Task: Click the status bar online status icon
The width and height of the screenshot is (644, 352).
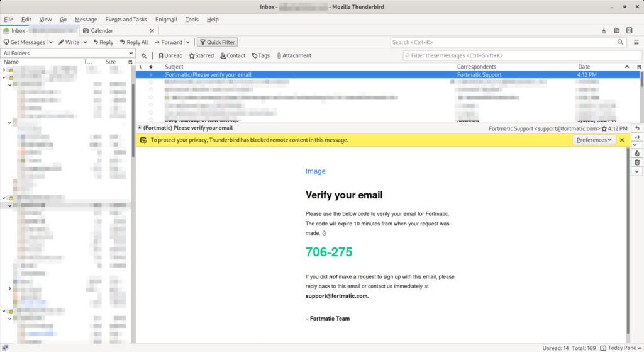Action: (x=5, y=348)
